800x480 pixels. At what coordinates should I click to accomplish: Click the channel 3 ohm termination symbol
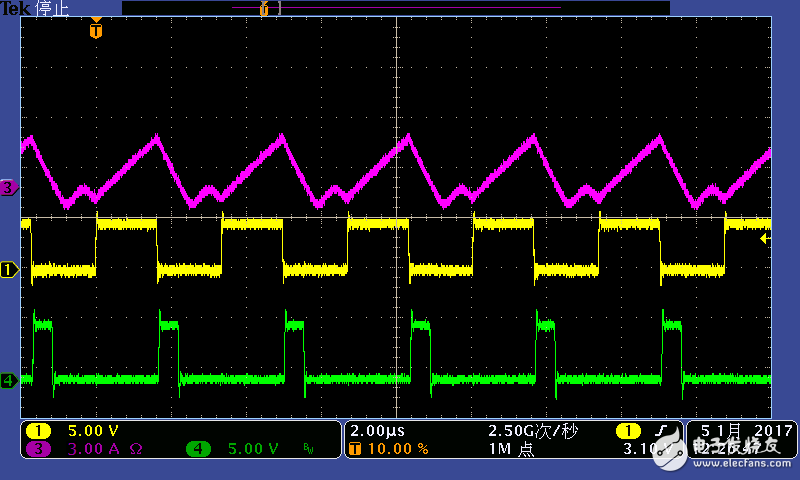point(136,449)
